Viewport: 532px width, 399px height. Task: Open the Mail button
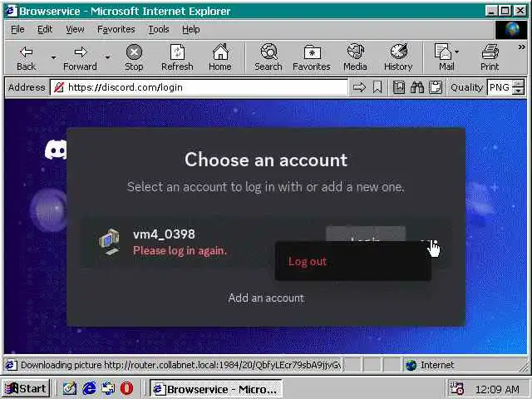point(443,57)
